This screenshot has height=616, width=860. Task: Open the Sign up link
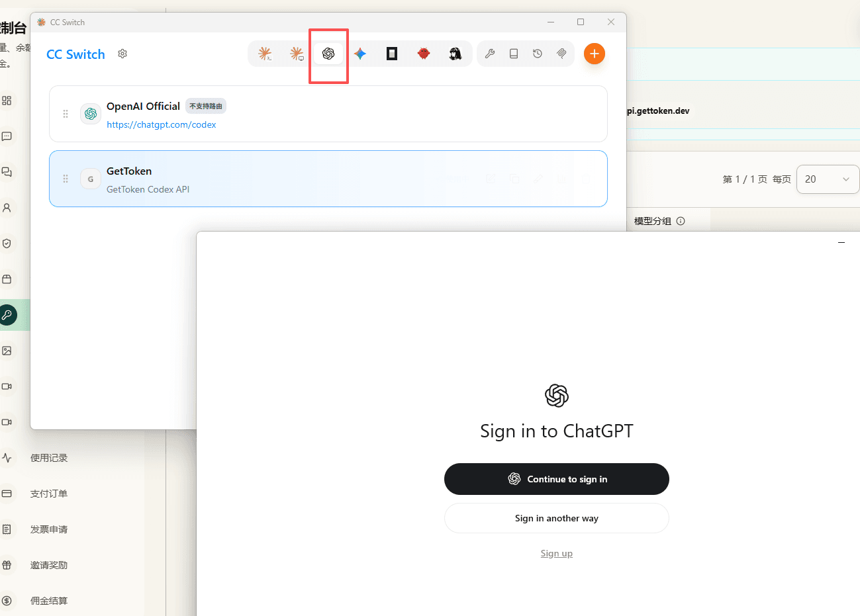557,553
